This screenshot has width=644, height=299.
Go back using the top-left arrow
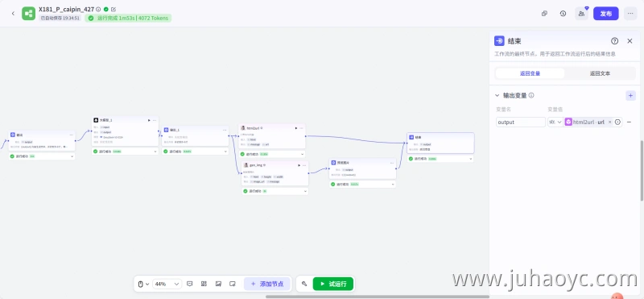13,14
